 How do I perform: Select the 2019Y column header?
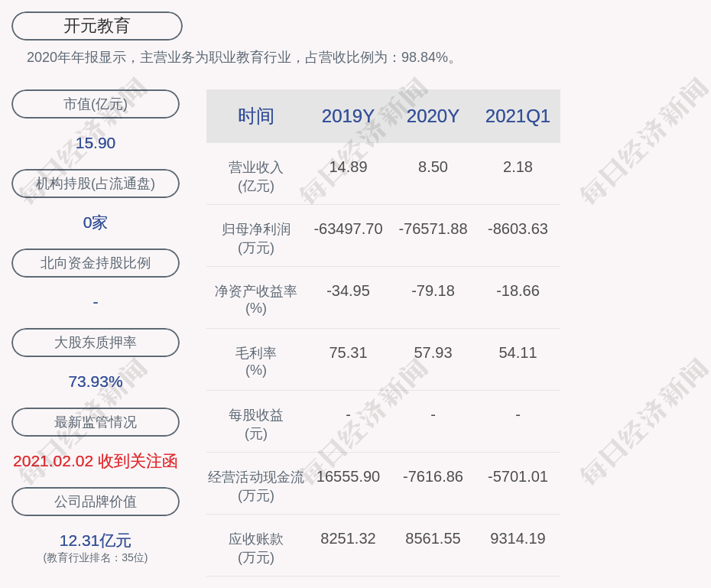tap(348, 116)
